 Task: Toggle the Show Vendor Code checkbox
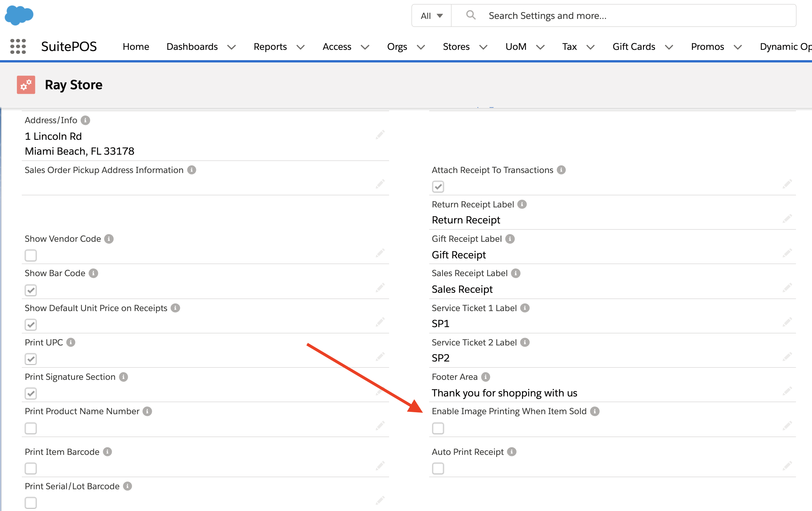pos(31,256)
